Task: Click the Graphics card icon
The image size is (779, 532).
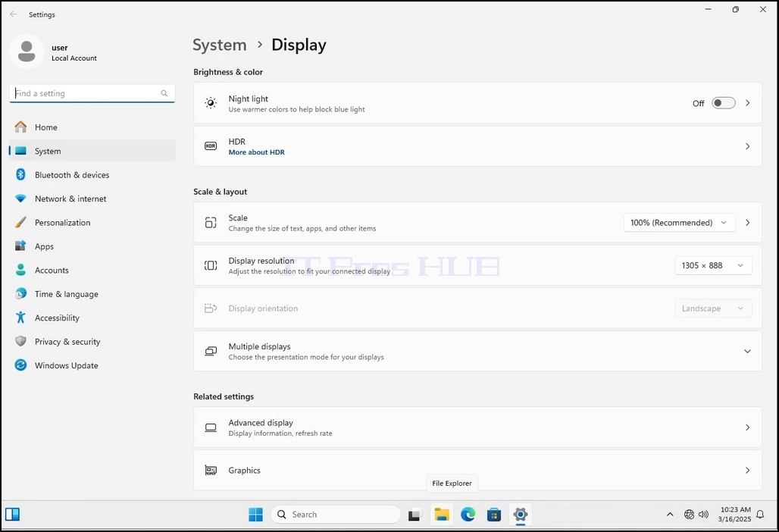Action: 211,471
